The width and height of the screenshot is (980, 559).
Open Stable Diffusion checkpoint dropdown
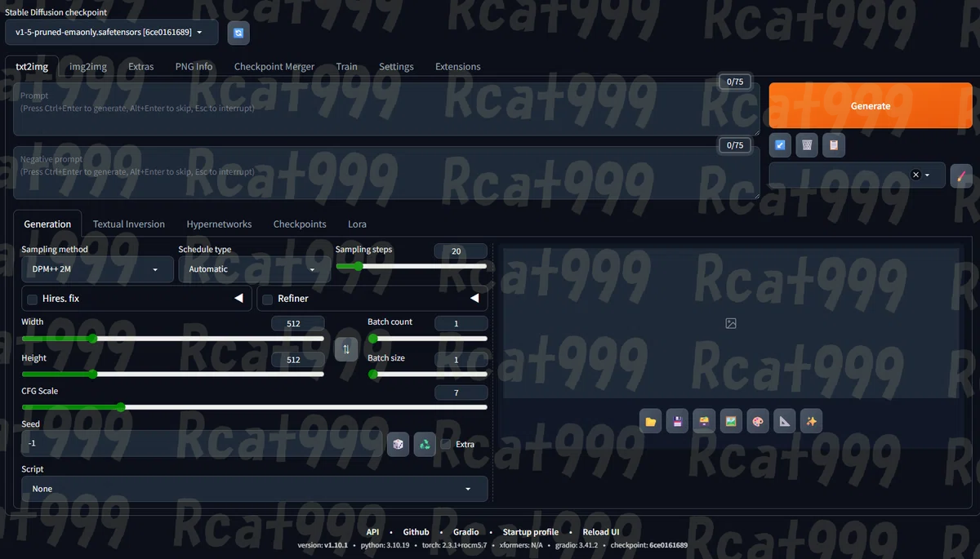(112, 32)
